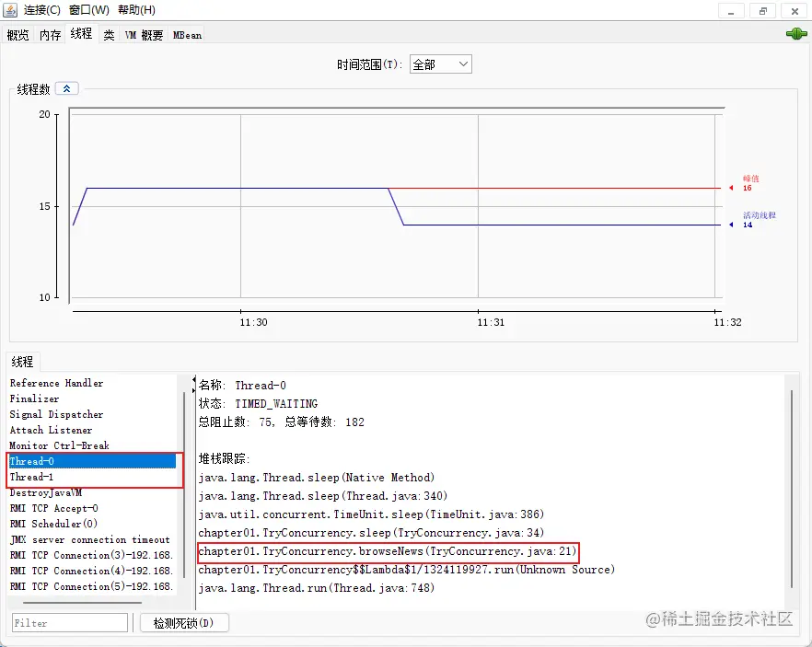Click the 总阻止数 75 statistics line
812x647 pixels.
point(281,422)
